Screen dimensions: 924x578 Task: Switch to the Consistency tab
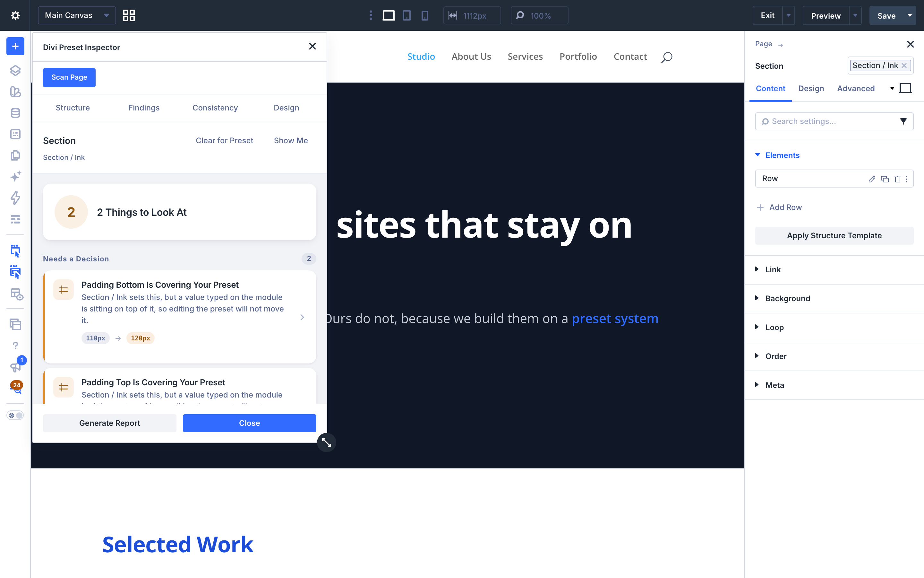[215, 108]
